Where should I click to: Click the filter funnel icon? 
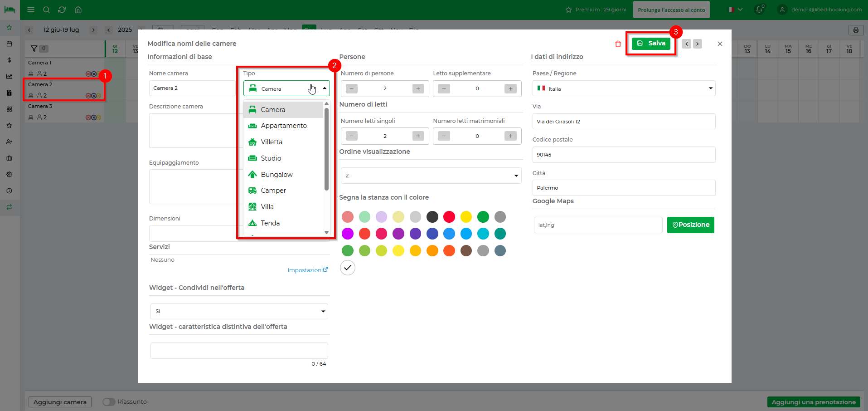click(x=34, y=49)
